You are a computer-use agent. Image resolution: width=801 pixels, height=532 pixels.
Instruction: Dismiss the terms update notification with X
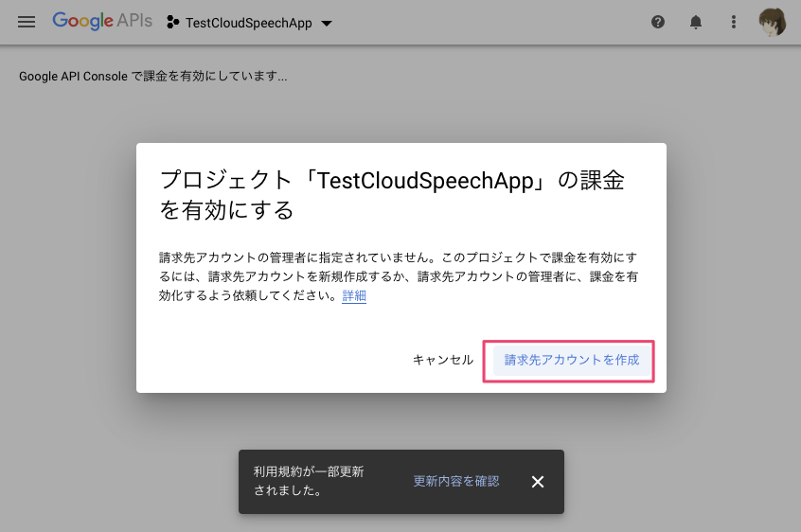coord(538,482)
